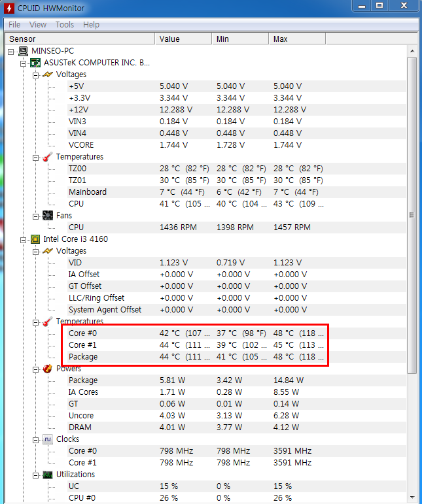Select the Package temperature row

pyautogui.click(x=237, y=357)
